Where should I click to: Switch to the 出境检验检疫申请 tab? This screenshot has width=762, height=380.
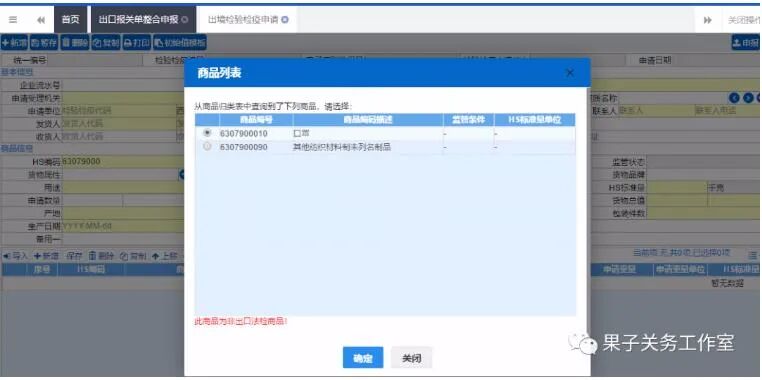[243, 20]
